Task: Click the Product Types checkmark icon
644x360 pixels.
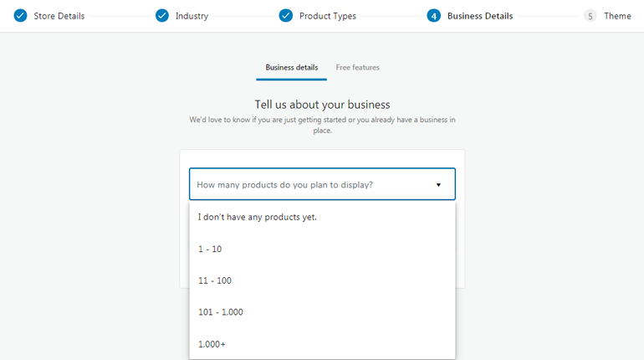Action: pos(286,16)
